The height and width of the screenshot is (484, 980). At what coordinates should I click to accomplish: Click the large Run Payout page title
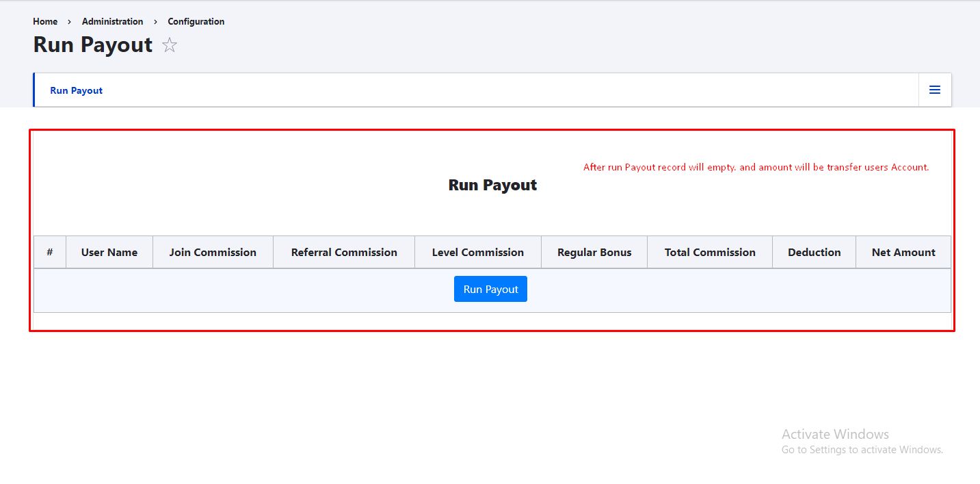point(93,44)
